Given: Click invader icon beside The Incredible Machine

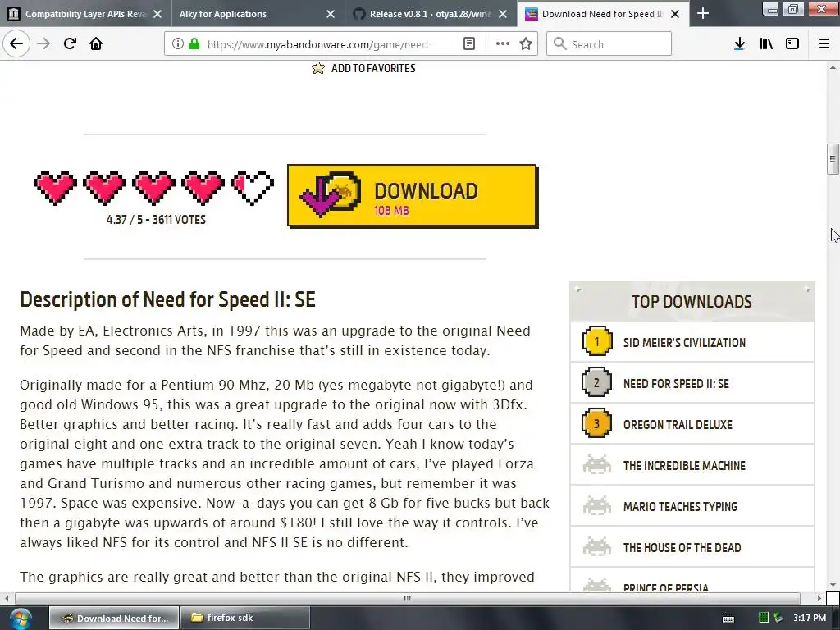Looking at the screenshot, I should [597, 464].
